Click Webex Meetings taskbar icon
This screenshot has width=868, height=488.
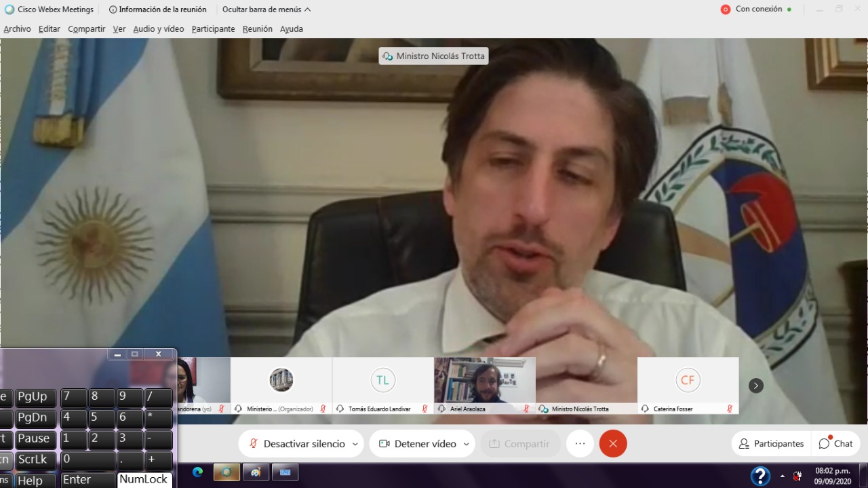point(226,472)
